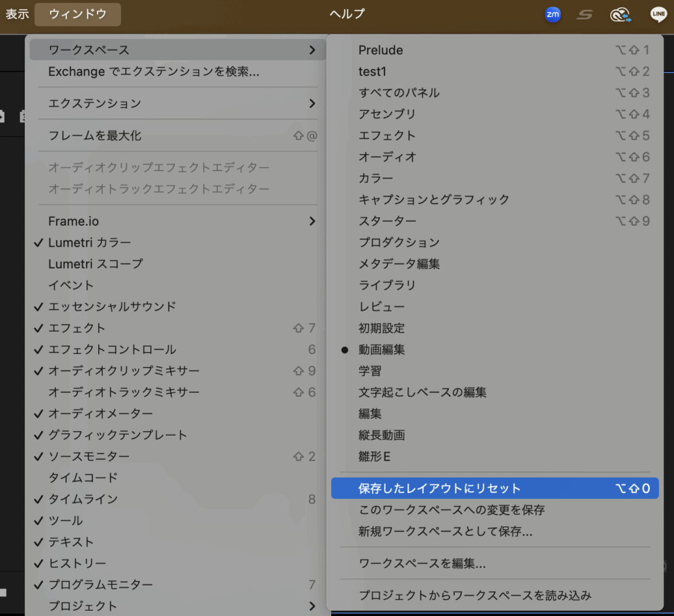Switch to 文字起こしベースの編集 workspace

point(495,392)
